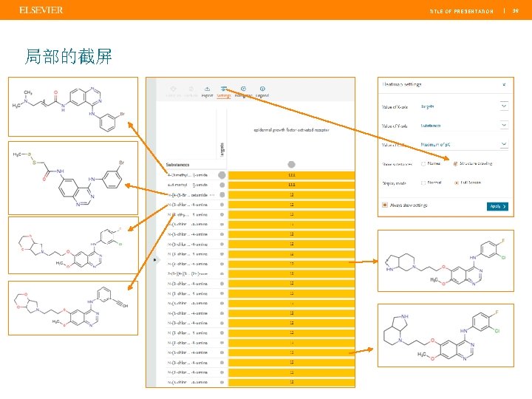The width and height of the screenshot is (532, 399).
Task: Open the Export tool in heatmap toolbar
Action: click(207, 92)
